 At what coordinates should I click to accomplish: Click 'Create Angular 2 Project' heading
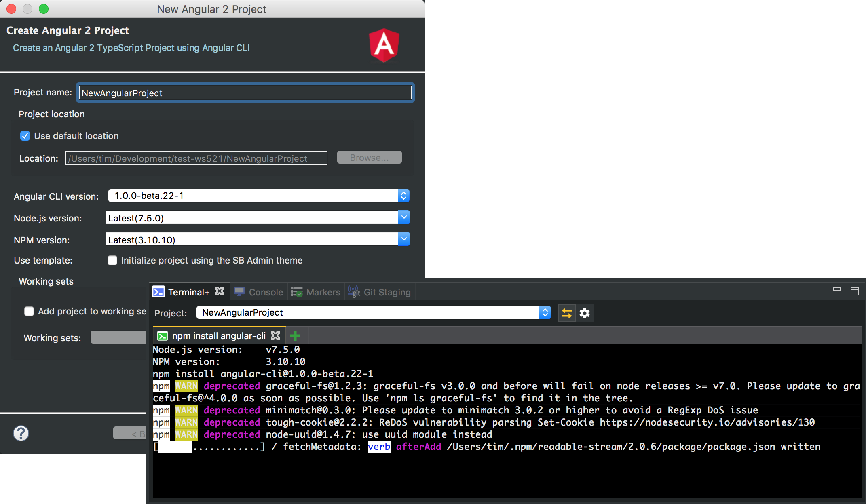click(68, 30)
